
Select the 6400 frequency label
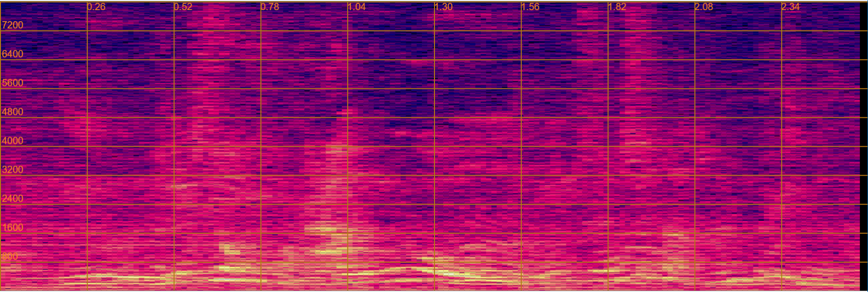tap(13, 54)
